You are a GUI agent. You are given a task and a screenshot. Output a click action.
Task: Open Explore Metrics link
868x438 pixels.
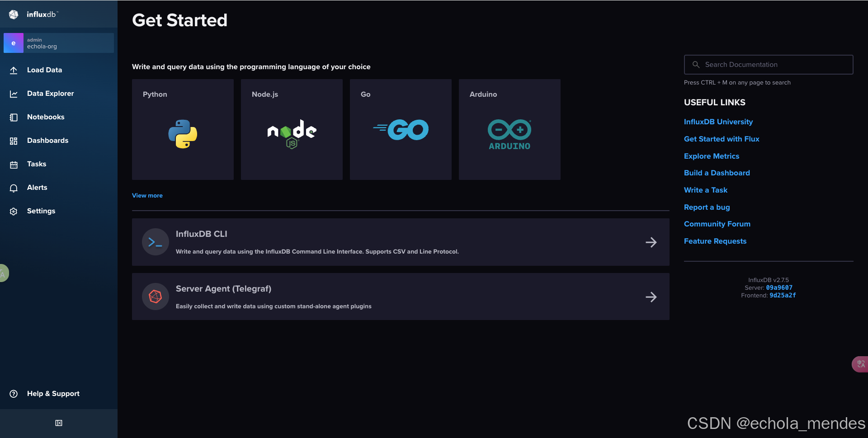pyautogui.click(x=712, y=156)
